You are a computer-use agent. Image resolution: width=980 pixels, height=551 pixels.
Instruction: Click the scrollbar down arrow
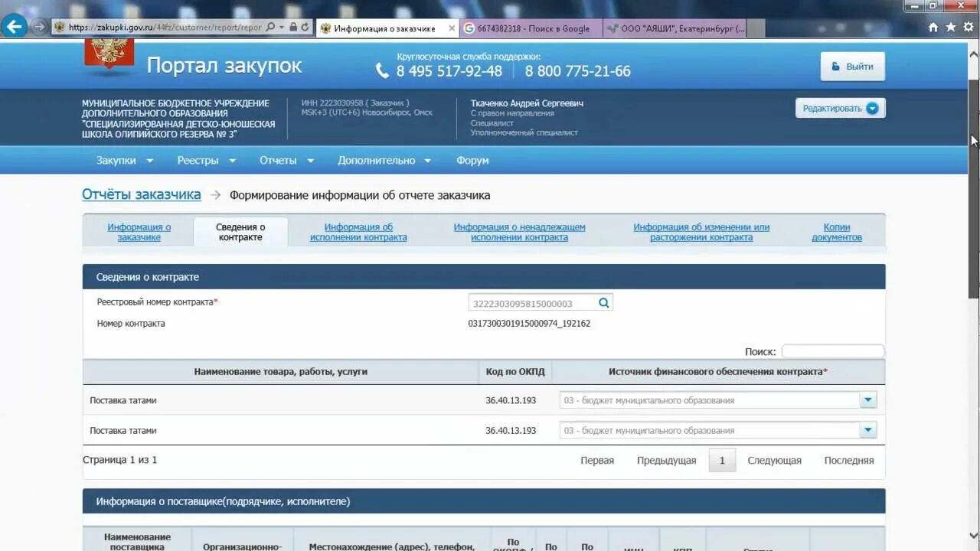pyautogui.click(x=974, y=536)
